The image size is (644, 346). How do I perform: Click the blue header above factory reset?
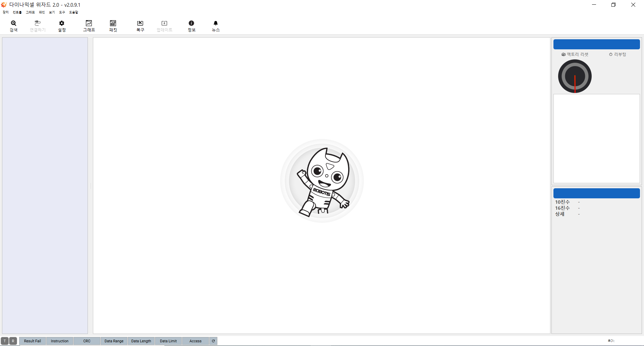[596, 44]
